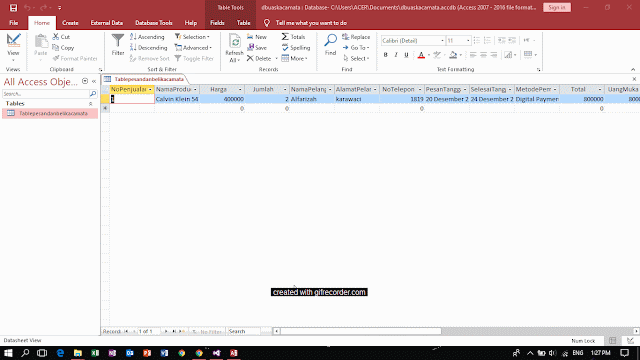Toggle Italic formatting
Image resolution: width=640 pixels, height=360 pixels.
coord(396,55)
